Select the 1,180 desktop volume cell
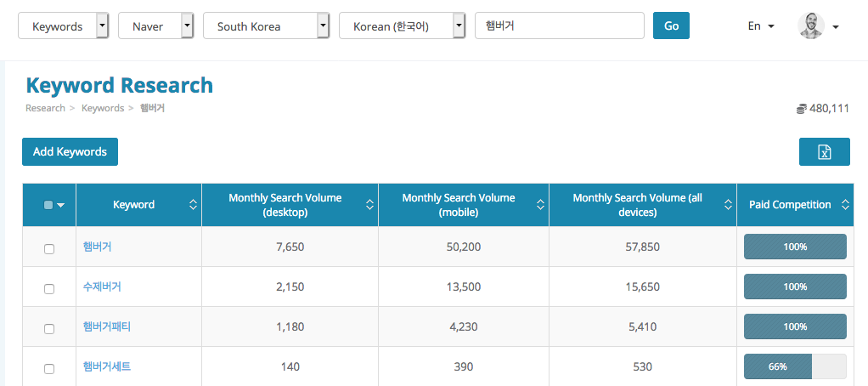 (x=290, y=326)
